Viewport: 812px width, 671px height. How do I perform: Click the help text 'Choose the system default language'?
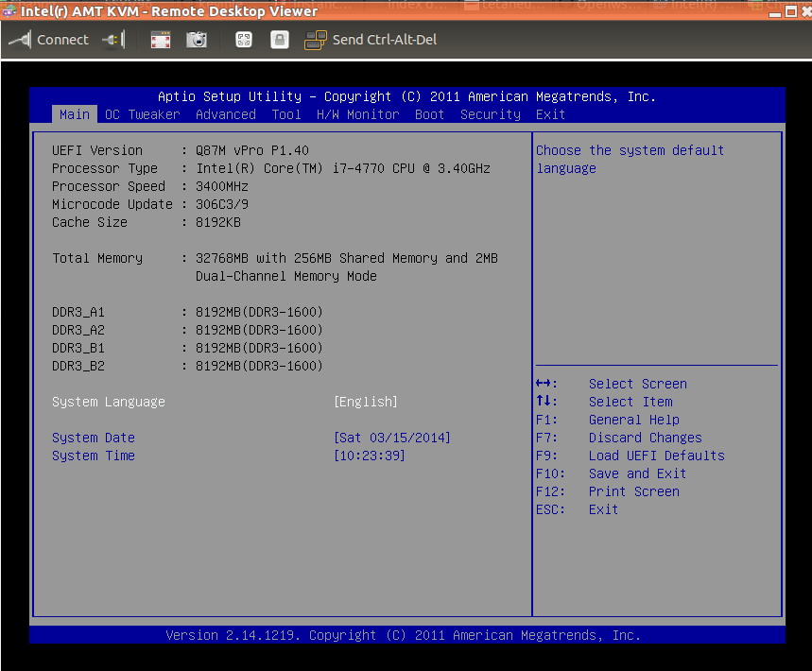click(630, 160)
